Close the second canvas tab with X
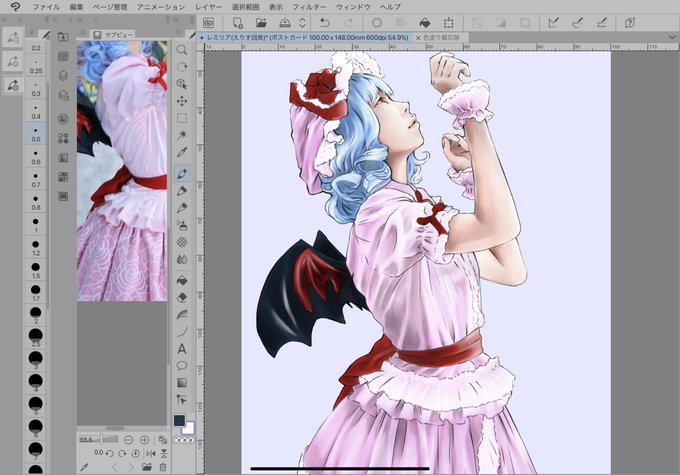Image resolution: width=680 pixels, height=475 pixels. click(x=418, y=38)
